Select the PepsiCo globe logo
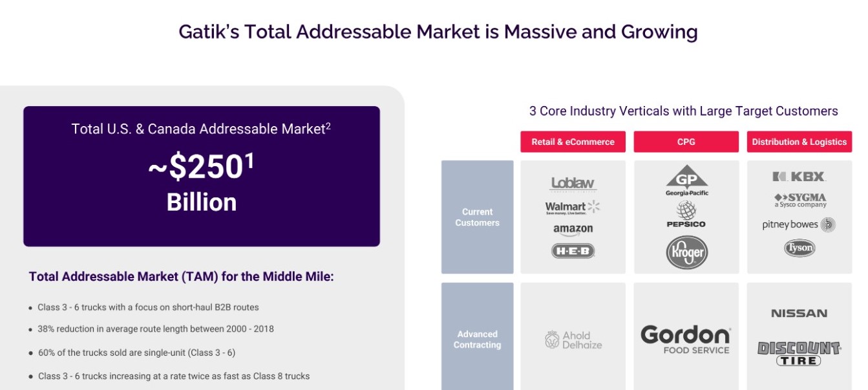The image size is (868, 390). (x=686, y=214)
